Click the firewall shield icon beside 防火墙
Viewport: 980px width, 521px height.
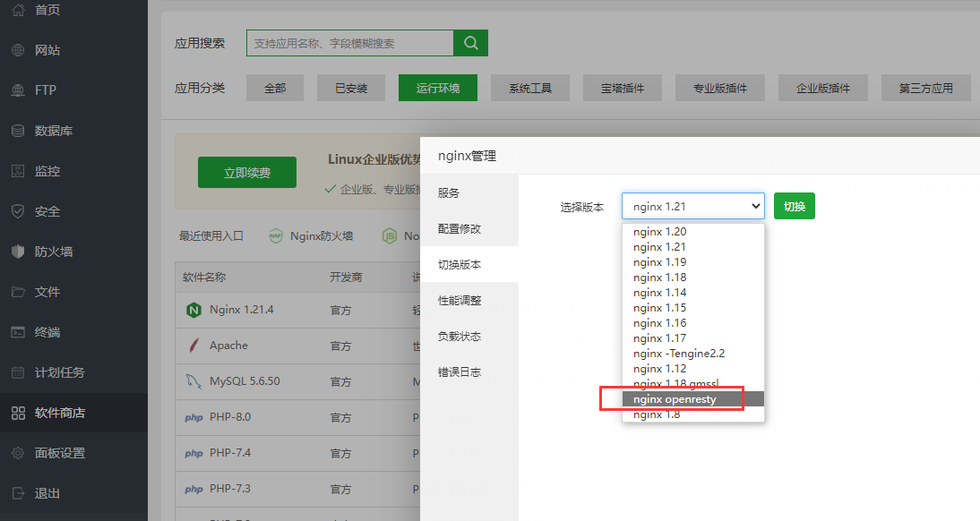click(x=18, y=252)
